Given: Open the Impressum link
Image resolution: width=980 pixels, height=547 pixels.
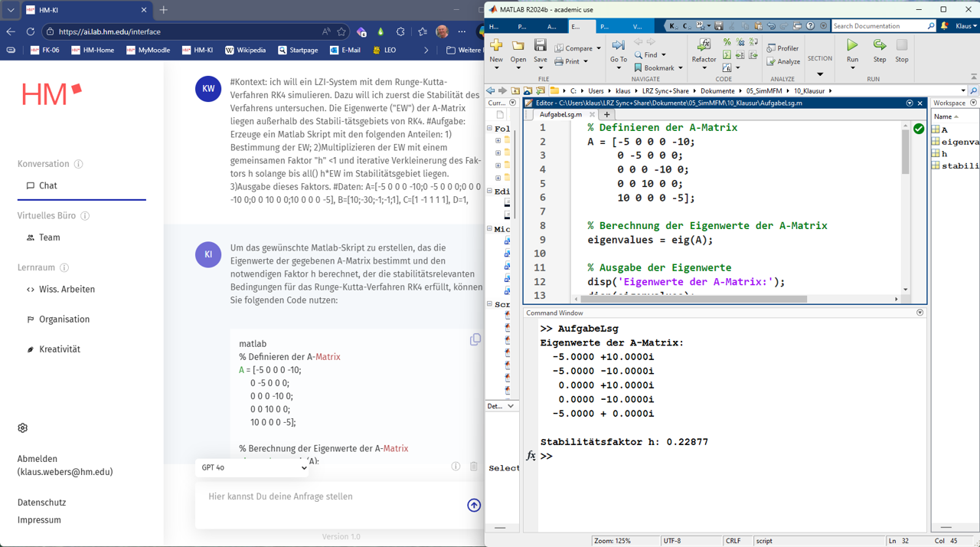Looking at the screenshot, I should coord(39,520).
